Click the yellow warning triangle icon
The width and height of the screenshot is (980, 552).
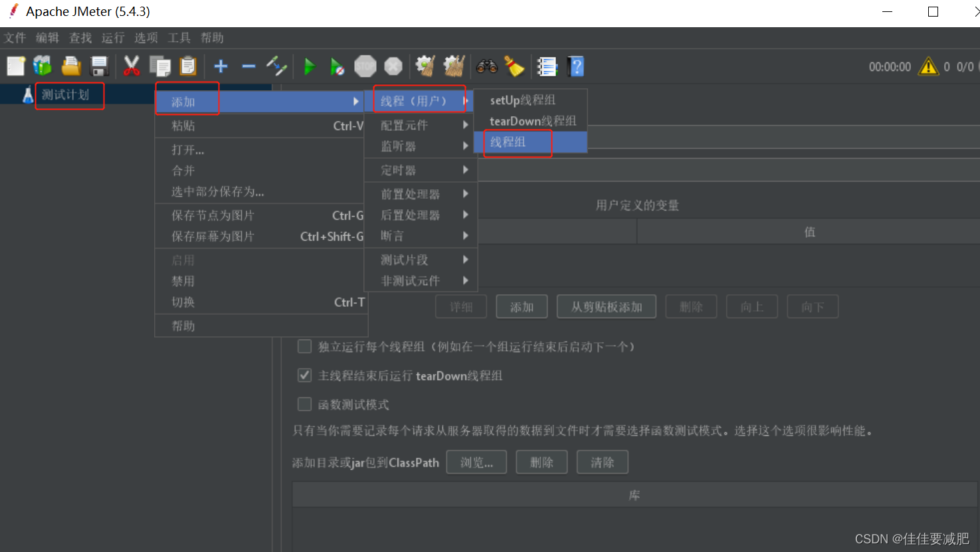928,66
